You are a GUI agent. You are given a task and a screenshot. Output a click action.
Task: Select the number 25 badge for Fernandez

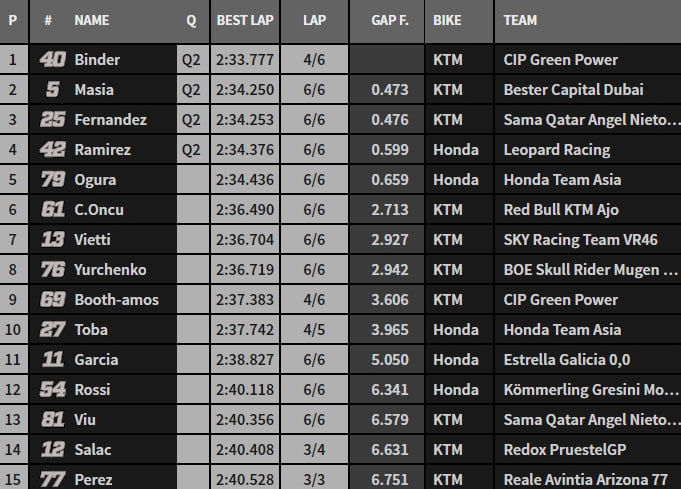click(52, 120)
